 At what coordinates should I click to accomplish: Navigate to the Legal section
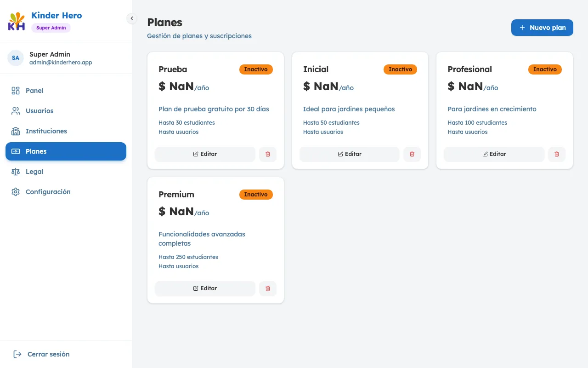[34, 172]
